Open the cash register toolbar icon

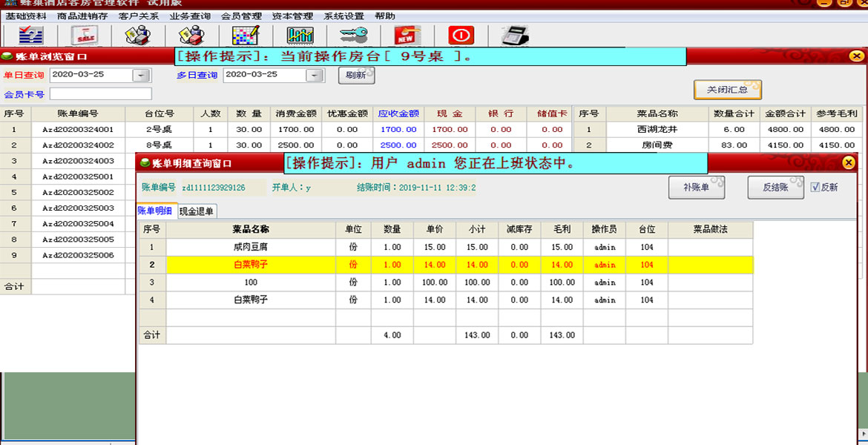[515, 36]
